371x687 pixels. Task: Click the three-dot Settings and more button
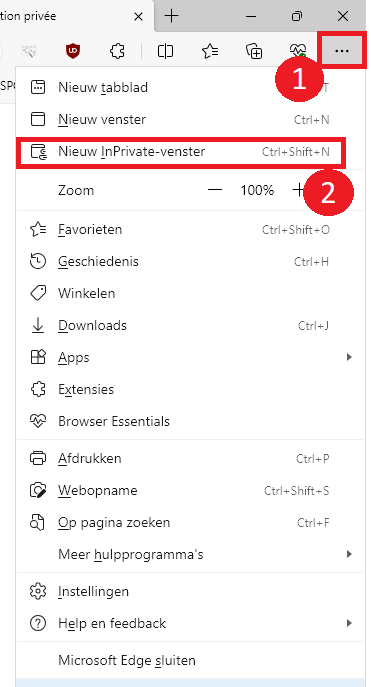click(342, 51)
